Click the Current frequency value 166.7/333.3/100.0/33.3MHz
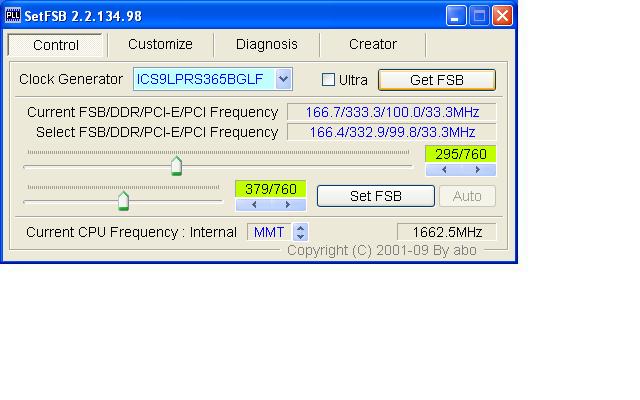 click(392, 112)
